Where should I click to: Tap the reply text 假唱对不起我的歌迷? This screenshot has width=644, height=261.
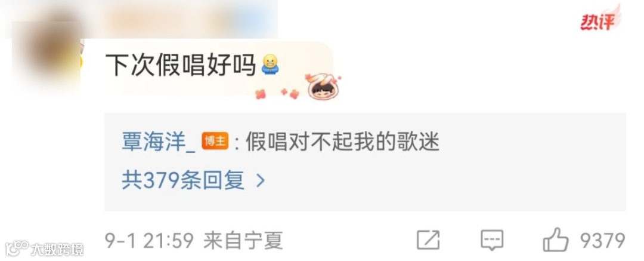(342, 142)
